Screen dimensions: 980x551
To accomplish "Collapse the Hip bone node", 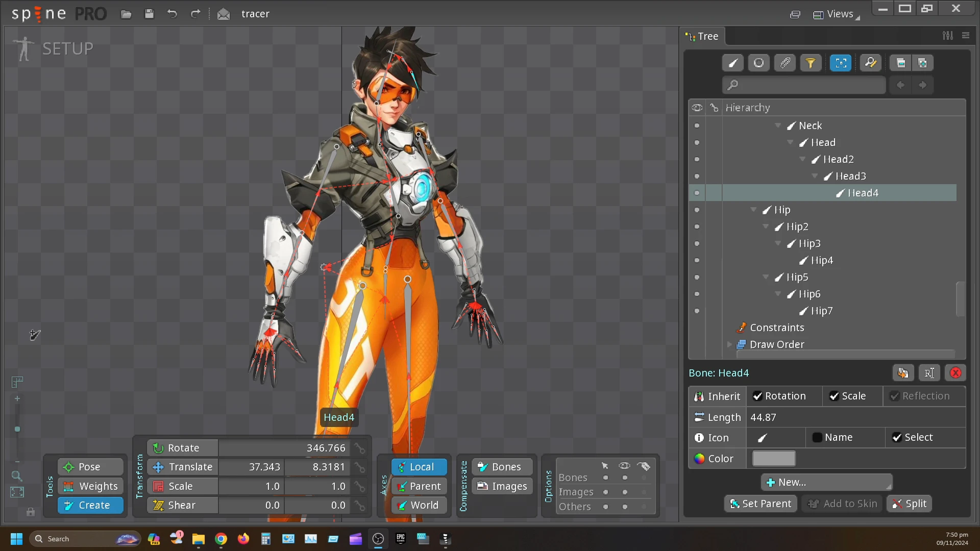I will pos(753,210).
